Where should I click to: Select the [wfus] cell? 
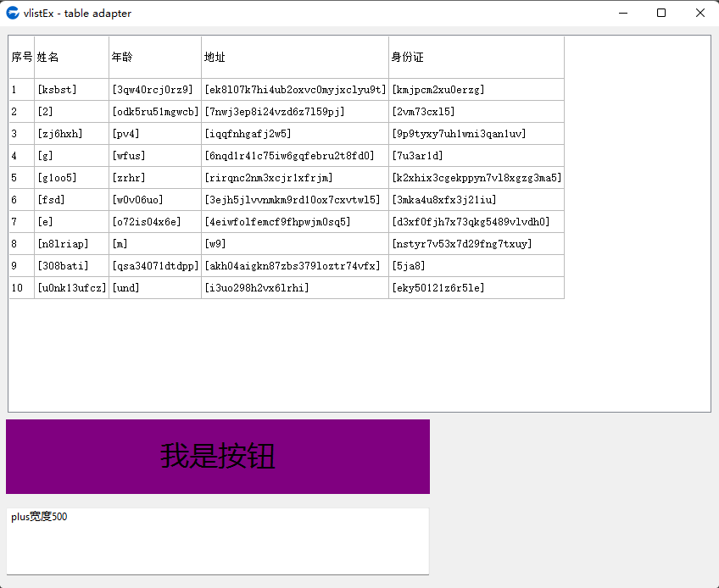155,155
